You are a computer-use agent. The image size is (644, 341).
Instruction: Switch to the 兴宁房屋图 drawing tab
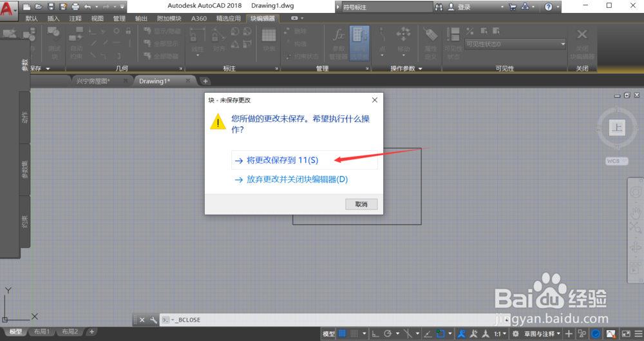point(93,81)
